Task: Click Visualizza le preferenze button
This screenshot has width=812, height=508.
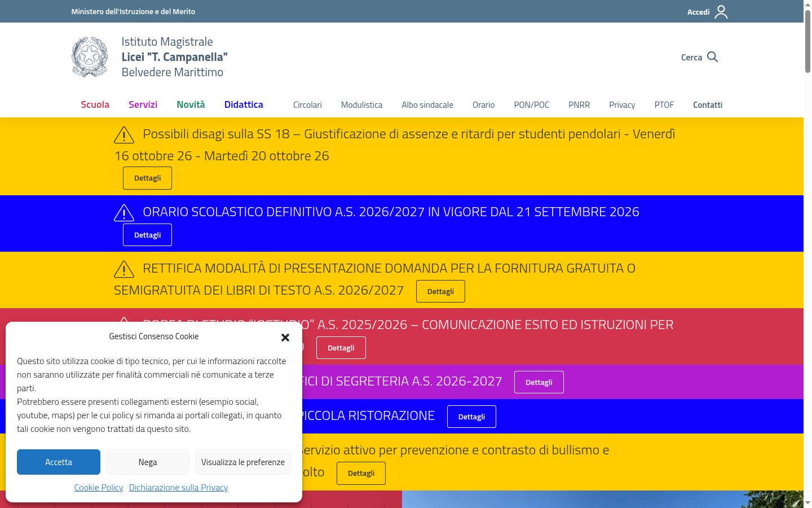Action: [x=243, y=462]
